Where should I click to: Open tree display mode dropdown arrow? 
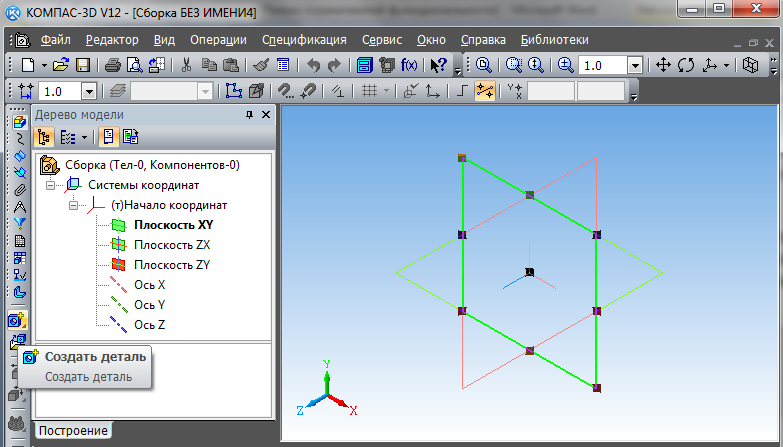pos(84,137)
